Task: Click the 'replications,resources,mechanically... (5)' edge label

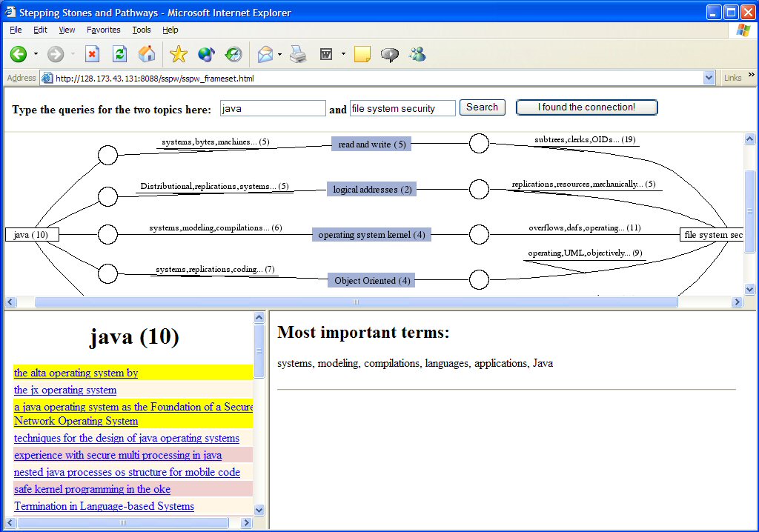Action: pos(584,184)
